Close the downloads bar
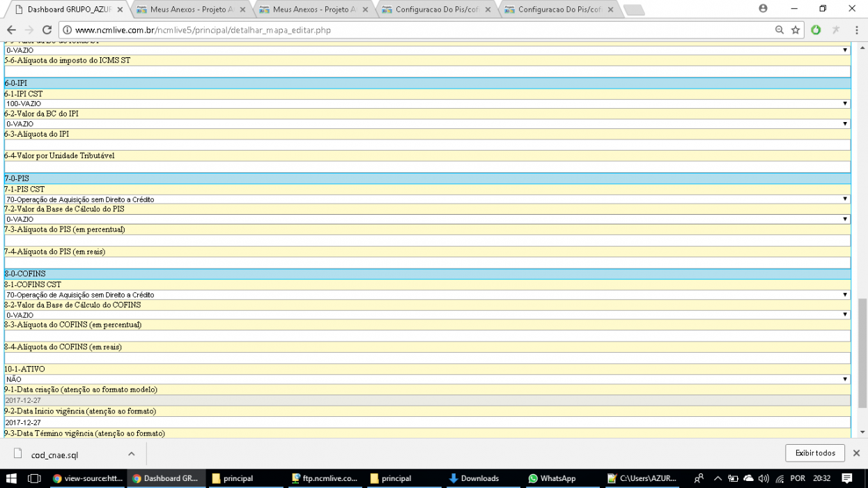 pyautogui.click(x=856, y=453)
